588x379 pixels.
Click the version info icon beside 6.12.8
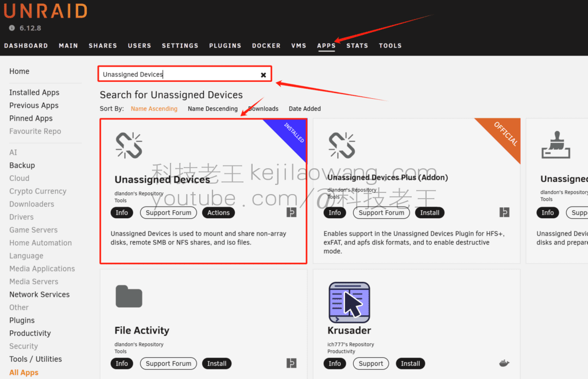tap(12, 28)
